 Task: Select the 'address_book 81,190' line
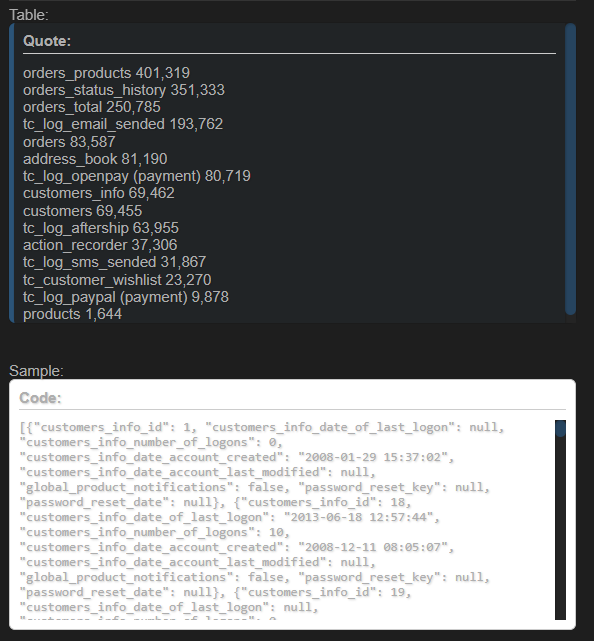tap(95, 159)
